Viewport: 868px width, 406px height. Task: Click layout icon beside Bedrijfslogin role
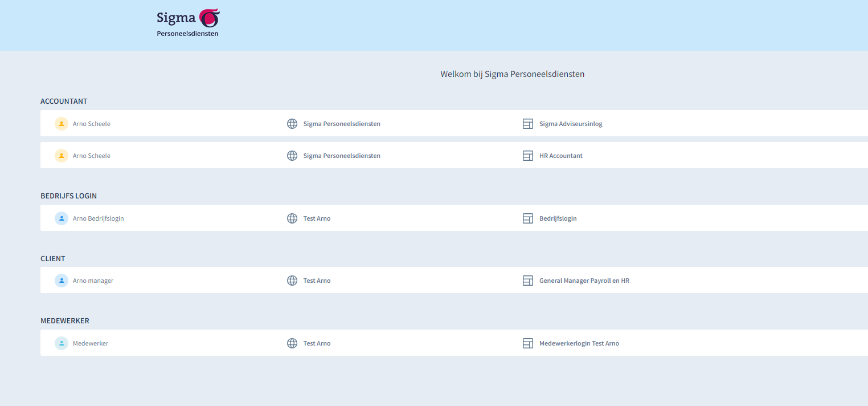(528, 218)
